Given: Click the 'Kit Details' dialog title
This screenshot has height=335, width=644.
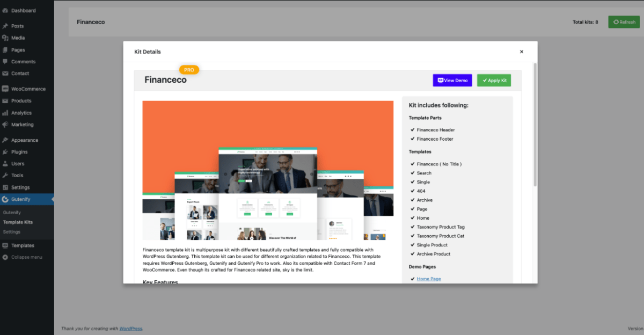Looking at the screenshot, I should pos(148,52).
